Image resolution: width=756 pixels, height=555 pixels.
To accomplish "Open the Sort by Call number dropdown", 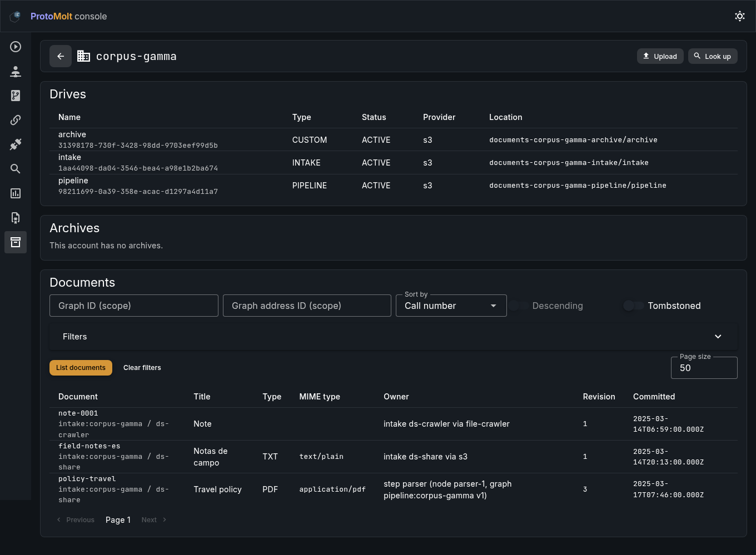I will (451, 306).
